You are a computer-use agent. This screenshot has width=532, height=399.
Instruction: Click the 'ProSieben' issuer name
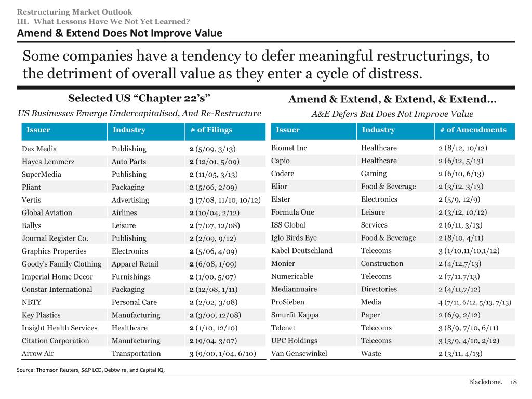(288, 302)
